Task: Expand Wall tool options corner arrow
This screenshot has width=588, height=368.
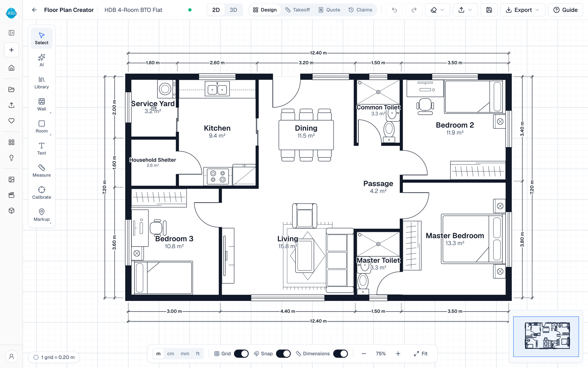Action: pos(51,113)
